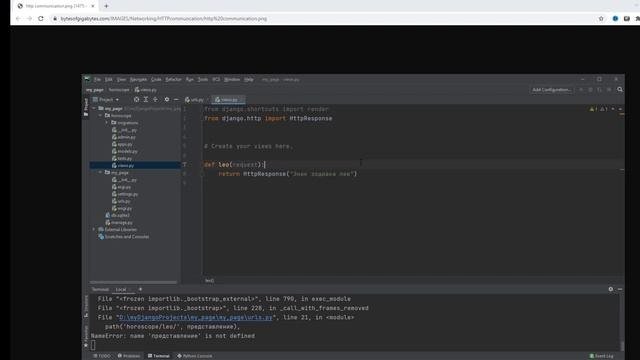Open terminal panel settings gear

(x=611, y=289)
